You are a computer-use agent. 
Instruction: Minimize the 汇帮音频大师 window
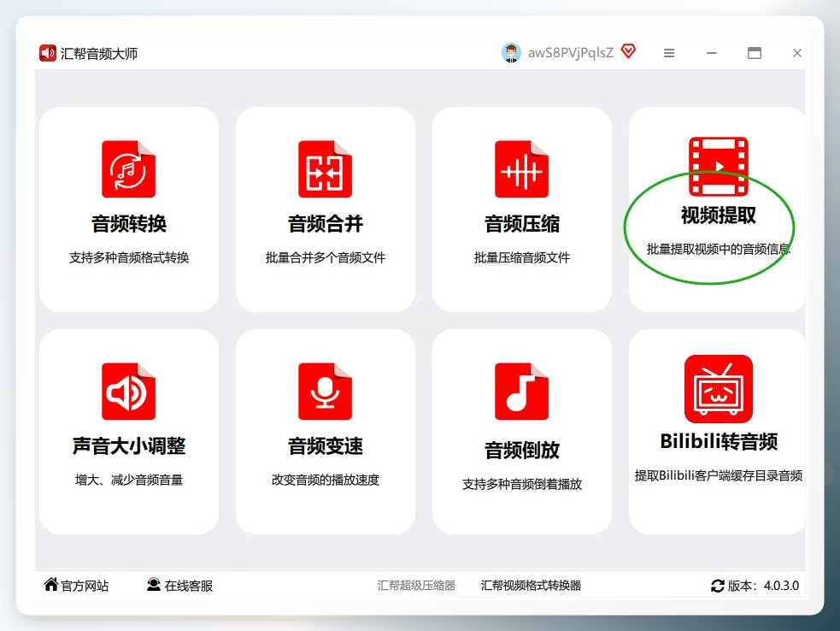712,53
